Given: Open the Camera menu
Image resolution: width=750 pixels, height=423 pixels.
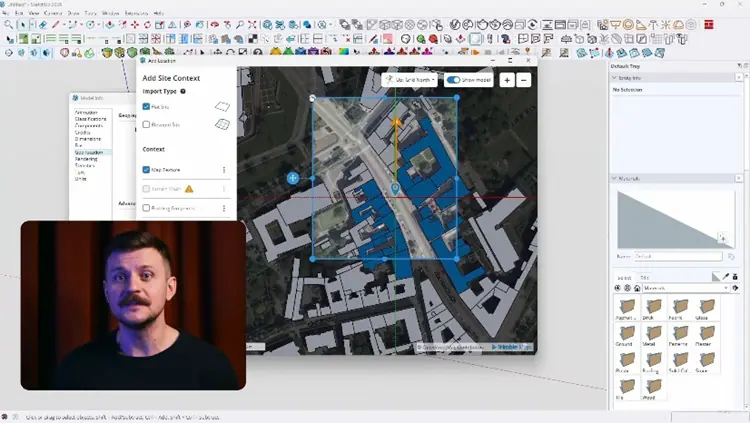Looking at the screenshot, I should (x=53, y=13).
